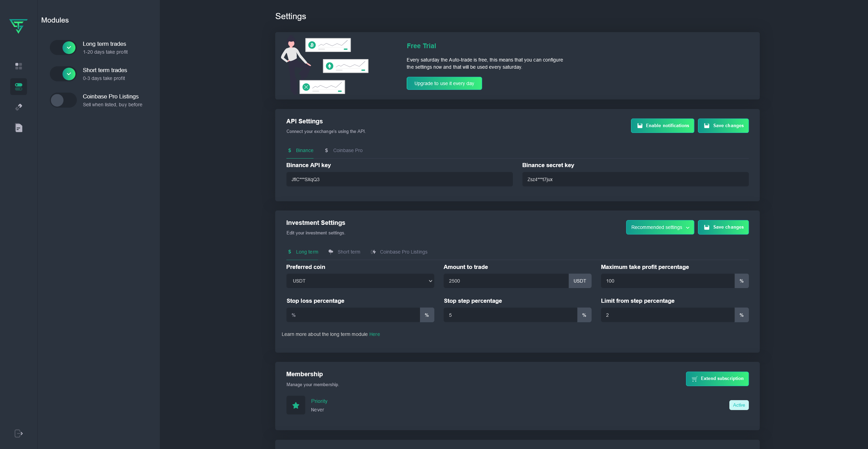The image size is (868, 449).
Task: Open the Coinbase Pro Listings investment tab
Action: tap(399, 252)
